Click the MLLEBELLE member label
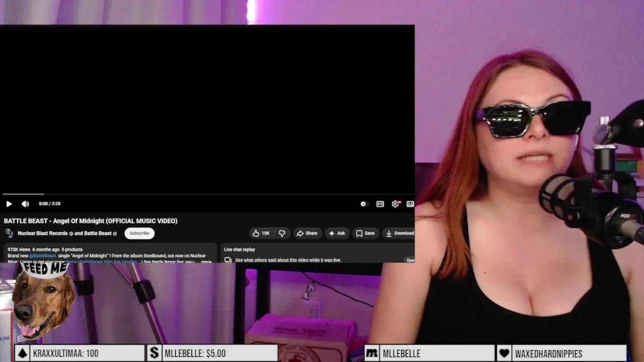This screenshot has height=362, width=644. tap(401, 353)
